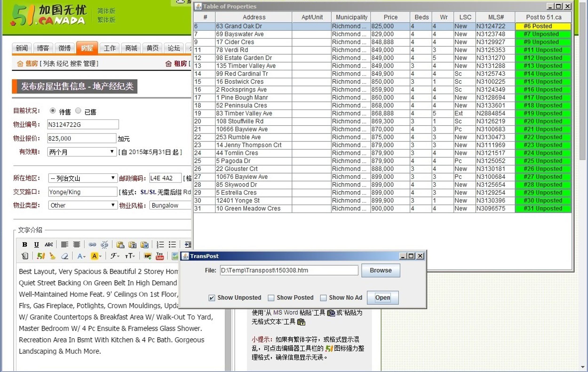Image resolution: width=588 pixels, height=372 pixels.
Task: Uncheck the Show Unposted checkbox
Action: pyautogui.click(x=212, y=298)
